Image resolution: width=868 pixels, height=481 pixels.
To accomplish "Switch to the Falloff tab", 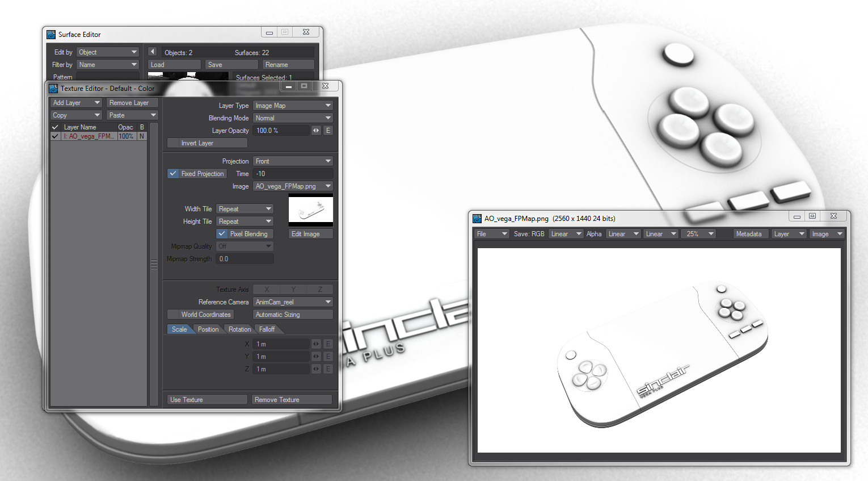I will pyautogui.click(x=267, y=329).
